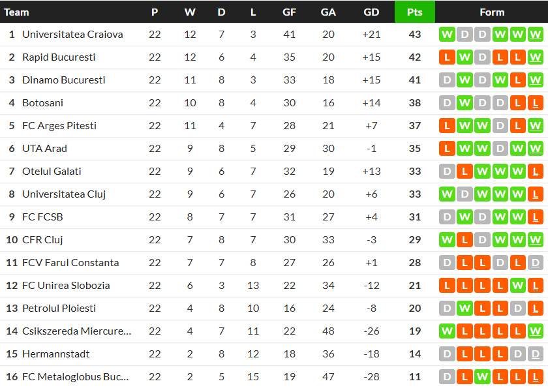Viewport: 548px width, 392px height.
Task: Click FC Unirea Slobozia's only win badge
Action: [517, 286]
